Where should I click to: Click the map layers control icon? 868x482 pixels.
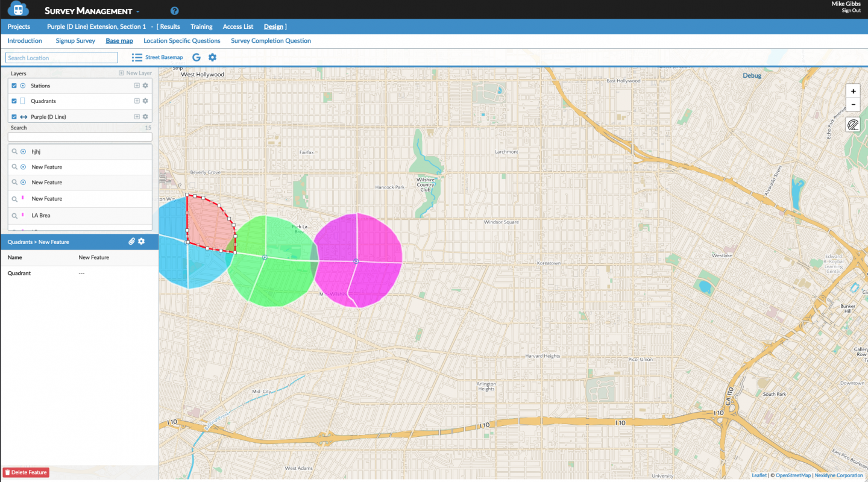853,125
